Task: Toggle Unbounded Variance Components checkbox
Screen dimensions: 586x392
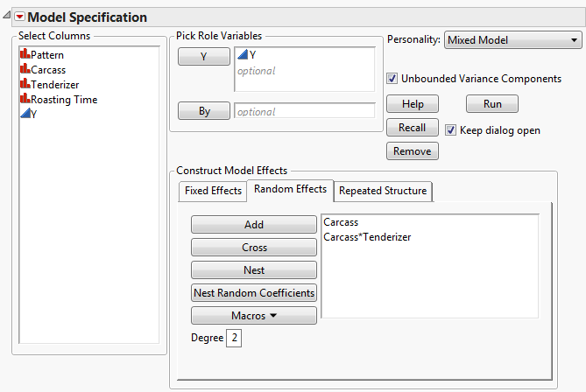Action: 392,79
